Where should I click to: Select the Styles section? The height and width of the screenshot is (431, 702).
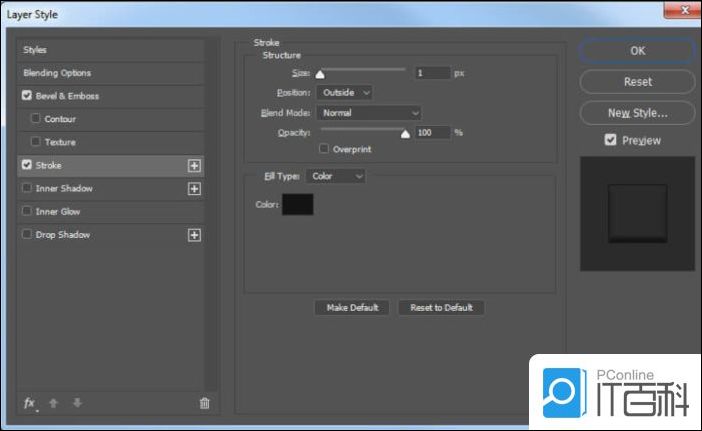point(111,50)
